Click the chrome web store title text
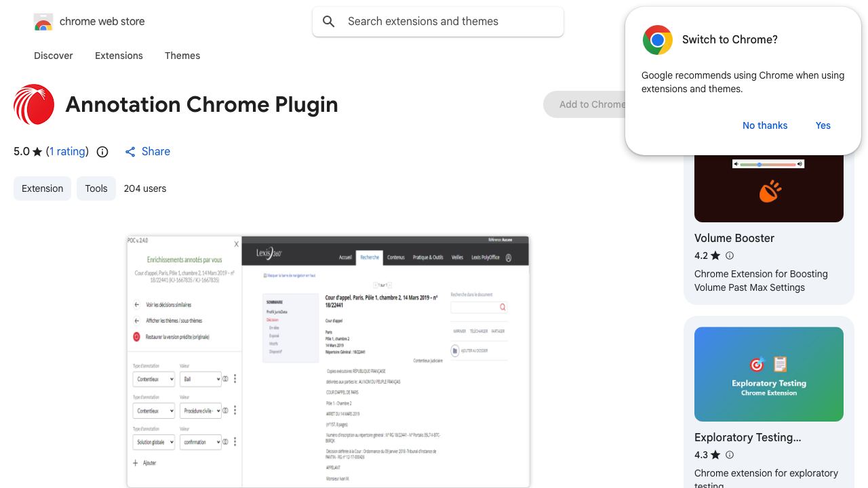The image size is (868, 488). [102, 22]
